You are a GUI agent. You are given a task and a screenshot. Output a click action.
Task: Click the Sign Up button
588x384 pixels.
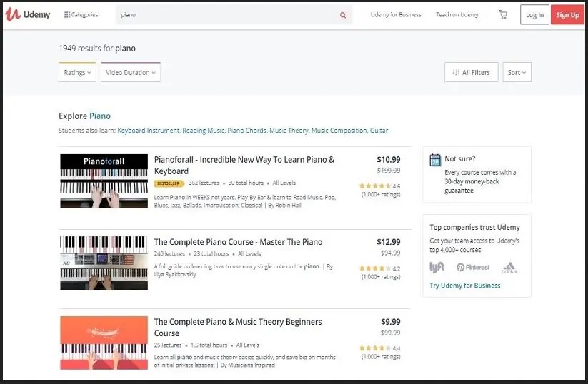(567, 14)
